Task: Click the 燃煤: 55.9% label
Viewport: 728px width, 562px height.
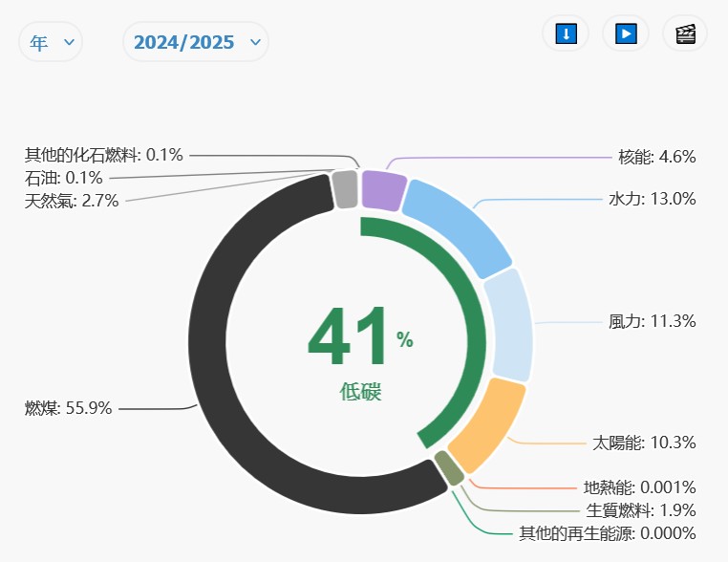Action: (x=69, y=408)
